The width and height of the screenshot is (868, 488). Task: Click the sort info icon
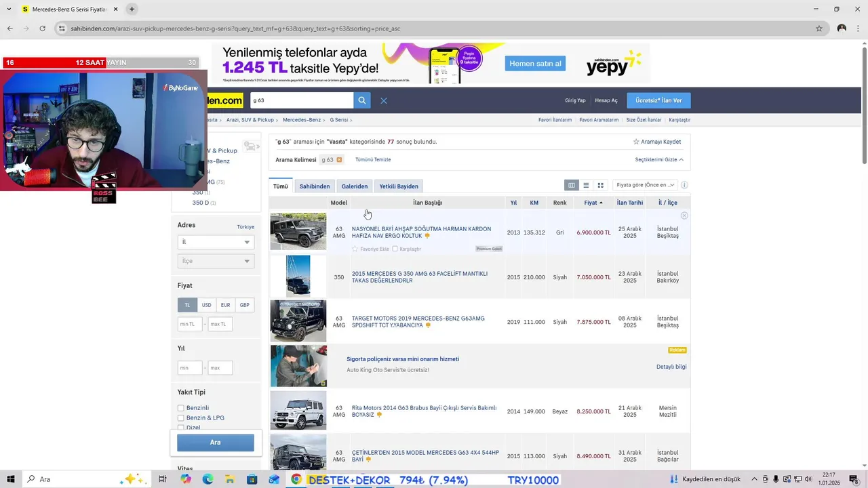(684, 185)
